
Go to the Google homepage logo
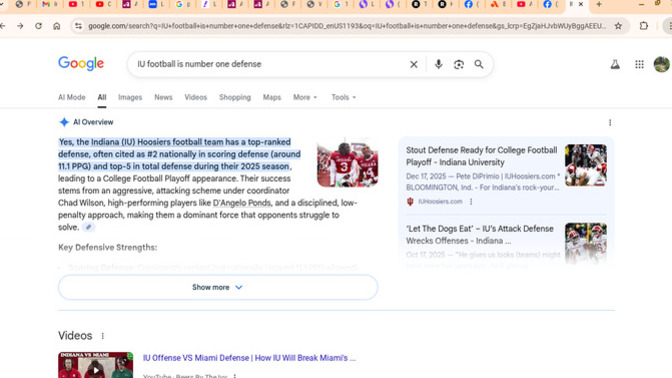81,63
